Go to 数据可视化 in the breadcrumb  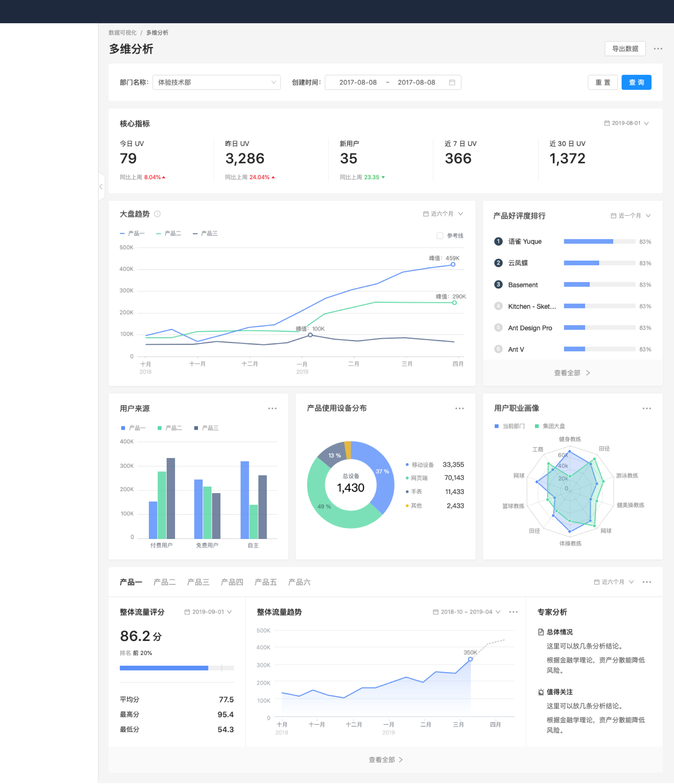click(x=123, y=33)
